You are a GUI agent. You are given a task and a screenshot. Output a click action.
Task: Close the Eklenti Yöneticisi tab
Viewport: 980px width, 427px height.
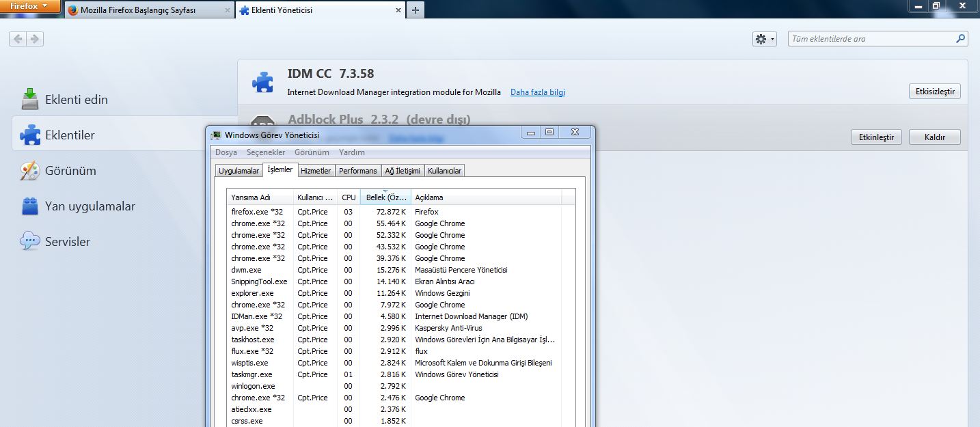point(397,10)
